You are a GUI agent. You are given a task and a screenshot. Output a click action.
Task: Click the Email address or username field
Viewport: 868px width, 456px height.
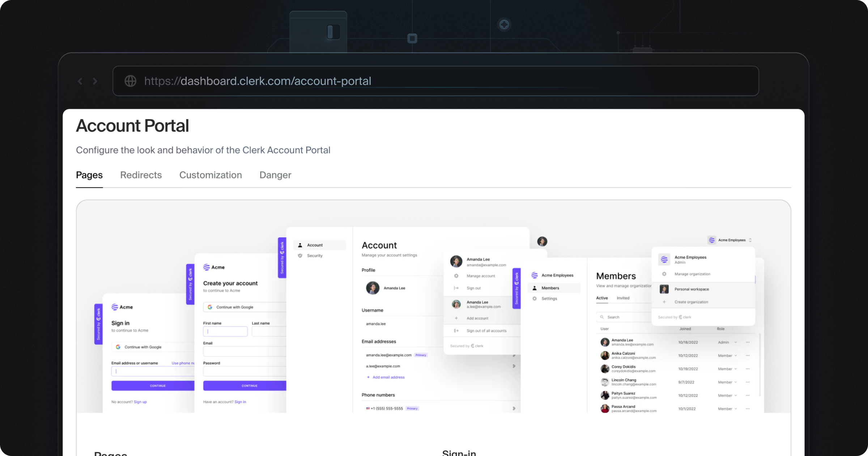pyautogui.click(x=153, y=371)
